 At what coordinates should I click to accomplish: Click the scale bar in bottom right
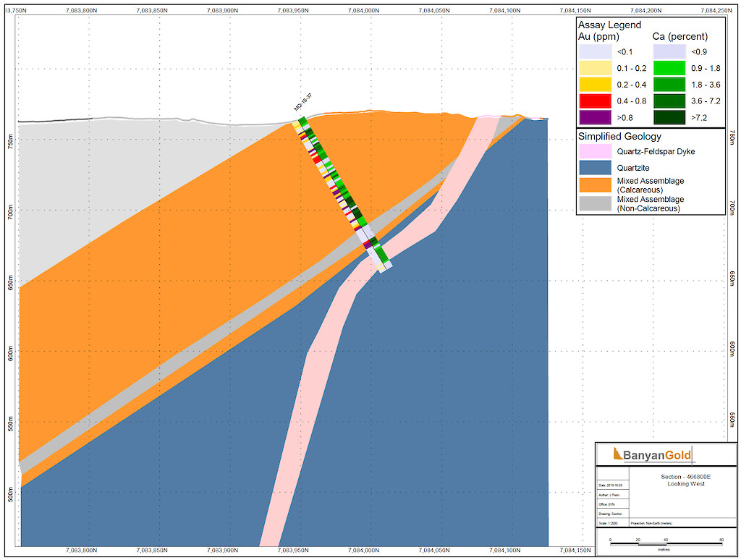pyautogui.click(x=666, y=544)
